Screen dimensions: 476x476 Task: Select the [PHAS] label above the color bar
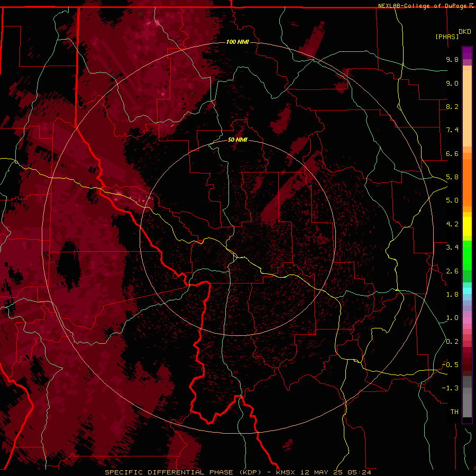pos(447,36)
